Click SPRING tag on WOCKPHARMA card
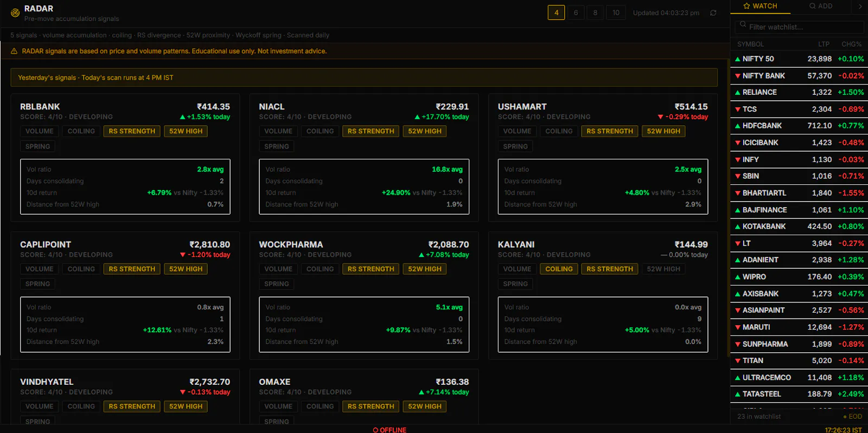Screen dimensions: 868x433 tap(277, 284)
